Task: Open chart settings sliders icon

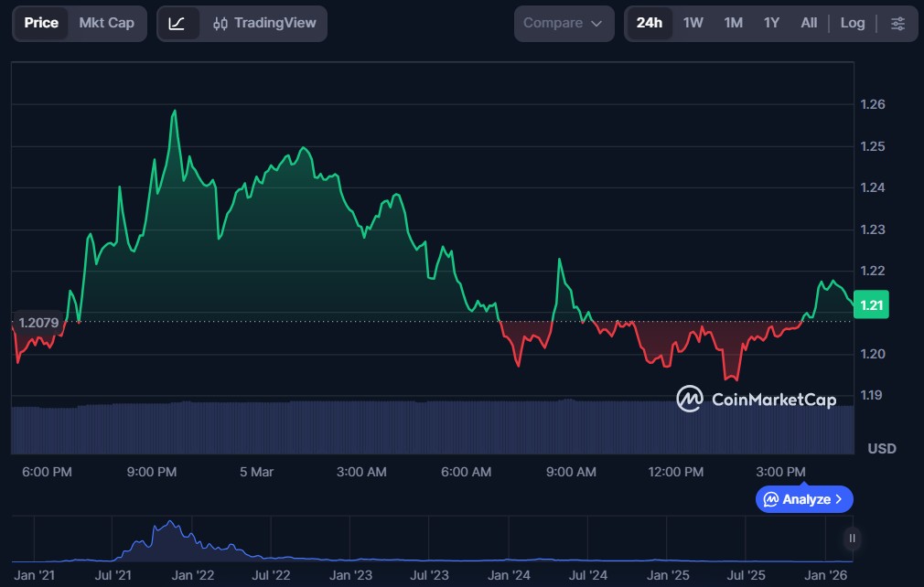Action: tap(897, 24)
